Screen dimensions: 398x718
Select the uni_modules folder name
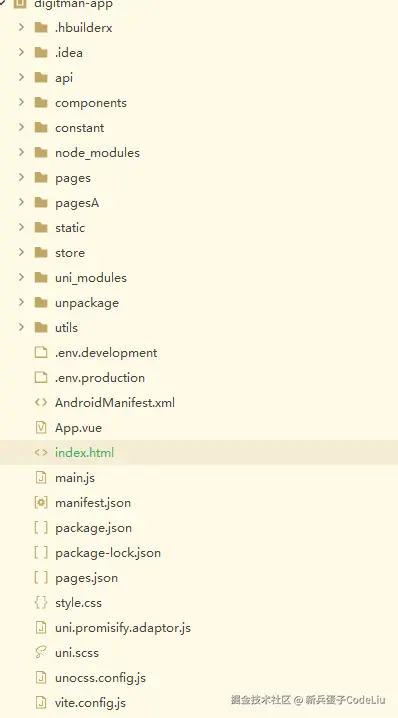91,277
